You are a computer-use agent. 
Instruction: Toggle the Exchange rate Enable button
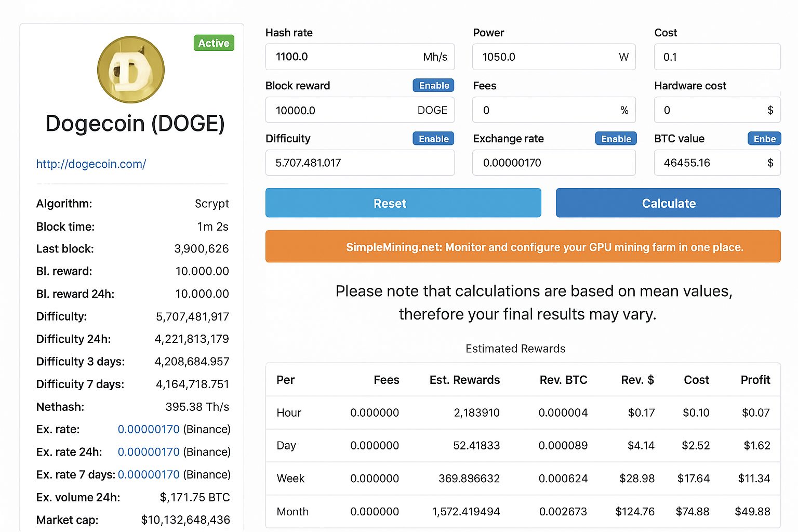click(616, 139)
